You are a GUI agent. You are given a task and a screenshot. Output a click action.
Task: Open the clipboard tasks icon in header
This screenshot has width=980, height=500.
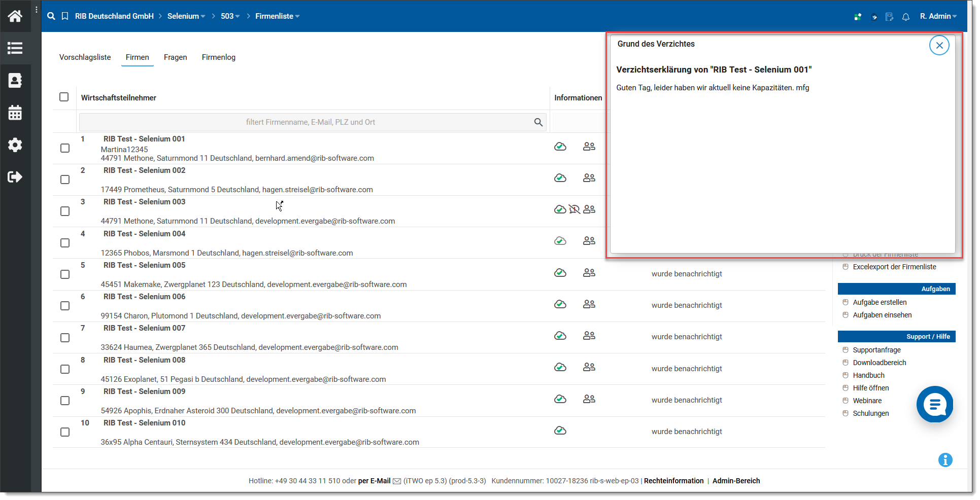pyautogui.click(x=874, y=17)
